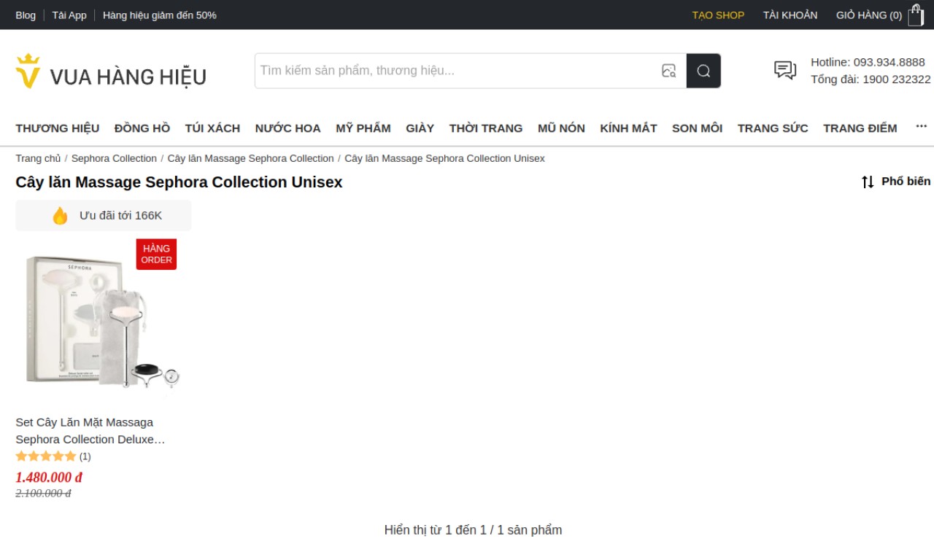Open the Phổ biến sort dropdown

click(x=896, y=182)
